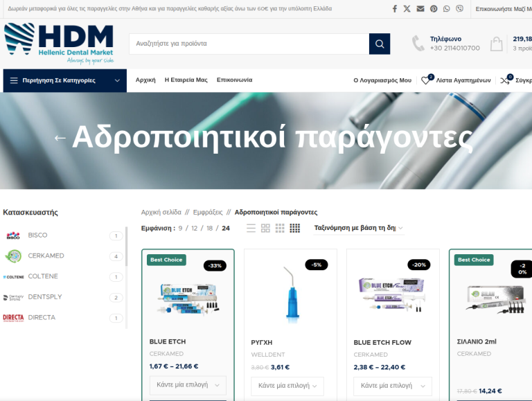Open the ΡΥΓΧΗ blue tip product image

(292, 294)
